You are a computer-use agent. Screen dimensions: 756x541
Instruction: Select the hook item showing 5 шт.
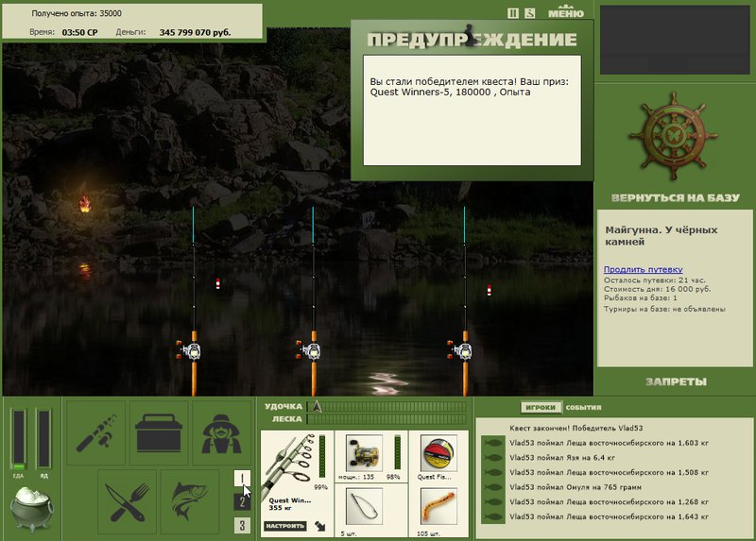coord(364,506)
